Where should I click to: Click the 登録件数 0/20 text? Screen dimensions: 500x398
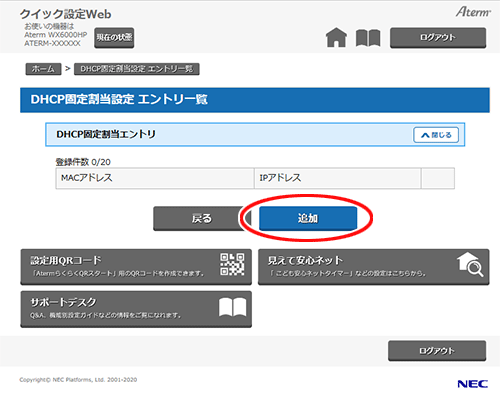83,162
